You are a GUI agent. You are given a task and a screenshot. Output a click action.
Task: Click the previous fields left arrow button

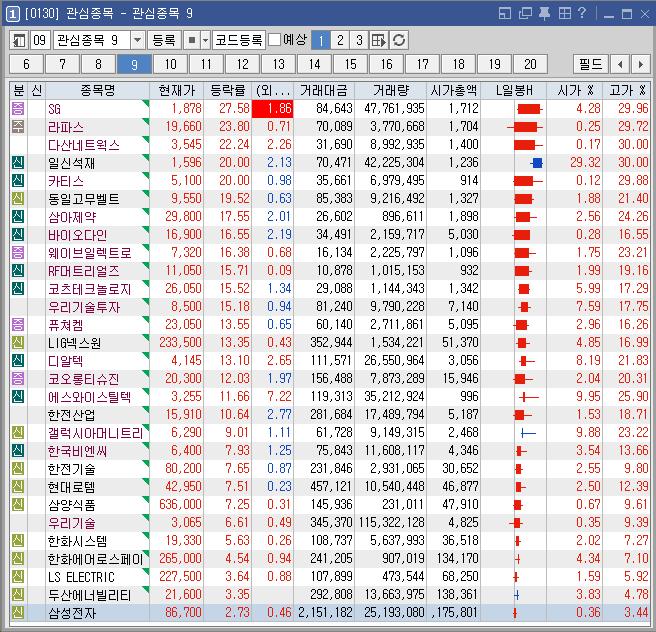pos(620,64)
